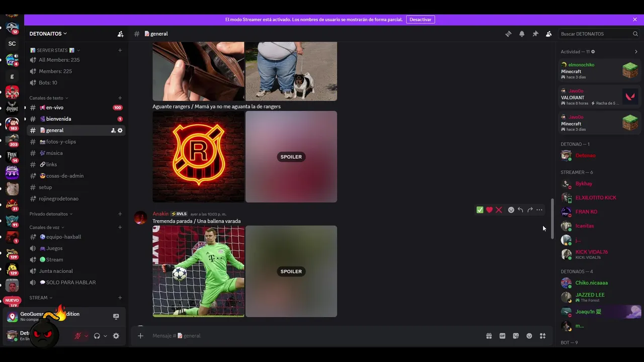Open the neon R shield image
Screen dimensions: 644x362
[199, 157]
